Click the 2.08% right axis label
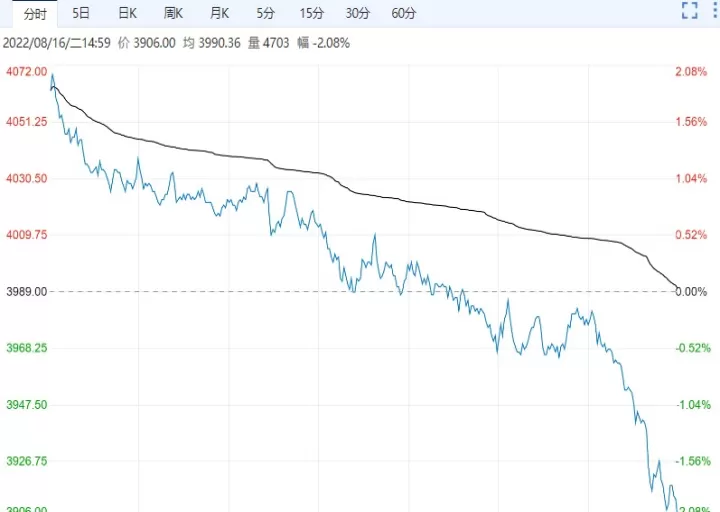Viewport: 720px width, 512px height. pyautogui.click(x=691, y=72)
